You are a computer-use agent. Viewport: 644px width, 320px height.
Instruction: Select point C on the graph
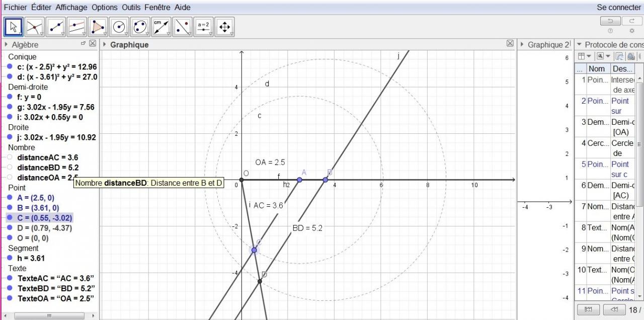point(254,250)
